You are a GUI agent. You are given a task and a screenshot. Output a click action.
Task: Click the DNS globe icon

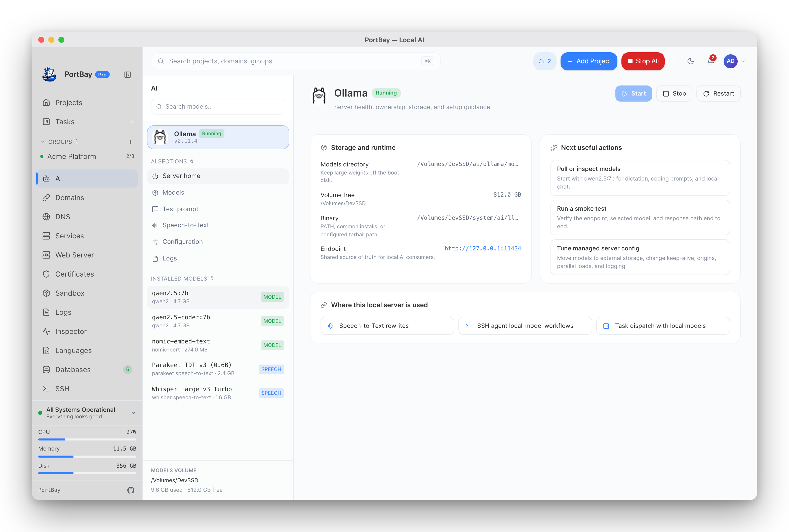click(47, 217)
